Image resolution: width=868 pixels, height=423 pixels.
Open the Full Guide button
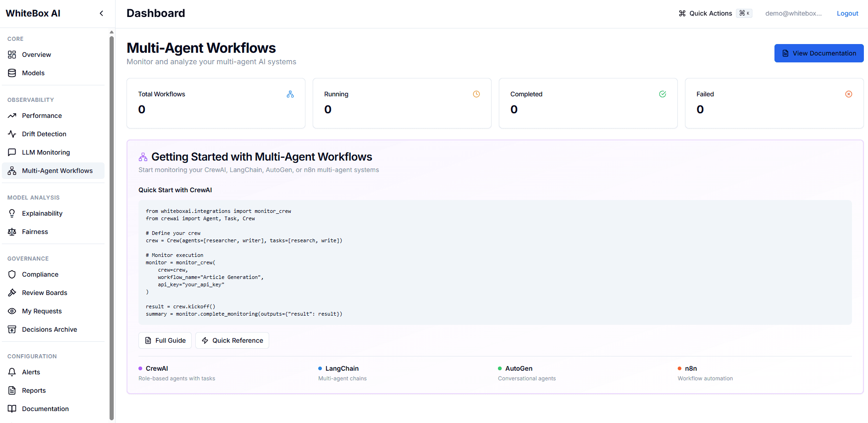point(165,340)
